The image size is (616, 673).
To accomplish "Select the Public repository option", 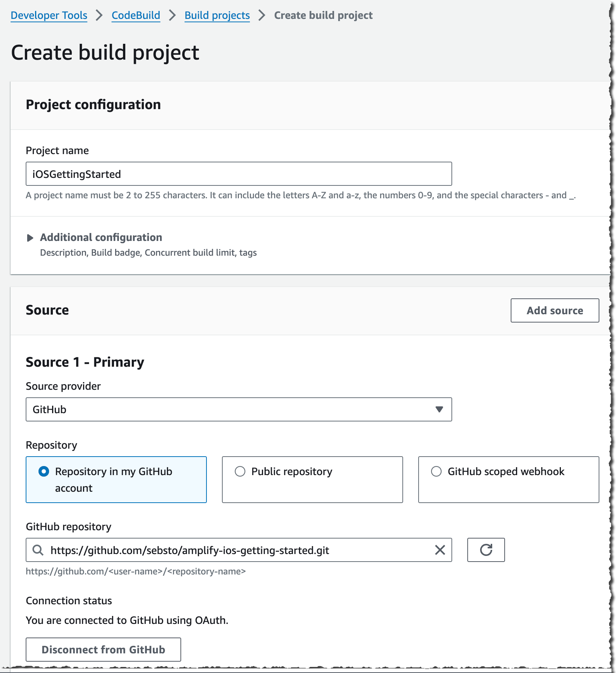I will pos(313,480).
